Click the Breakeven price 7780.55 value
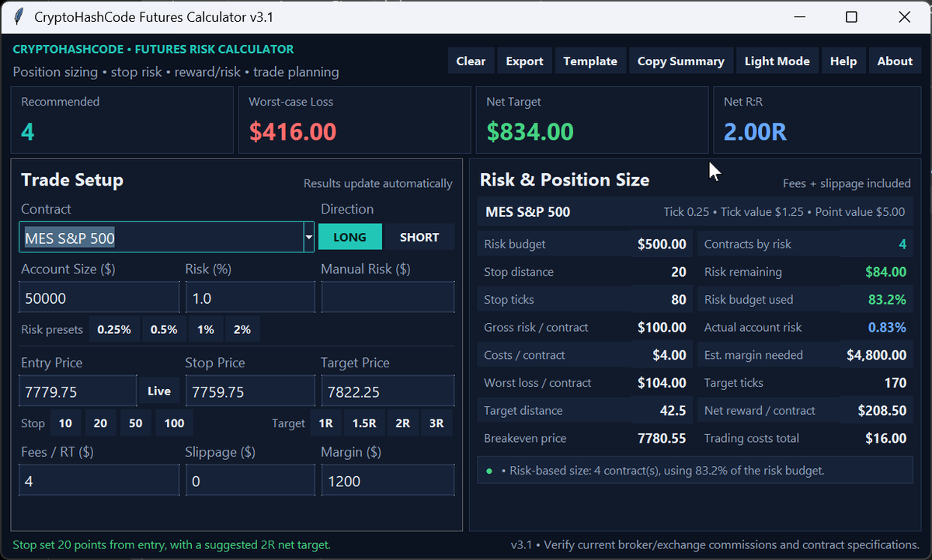Viewport: 932px width, 560px height. point(662,438)
